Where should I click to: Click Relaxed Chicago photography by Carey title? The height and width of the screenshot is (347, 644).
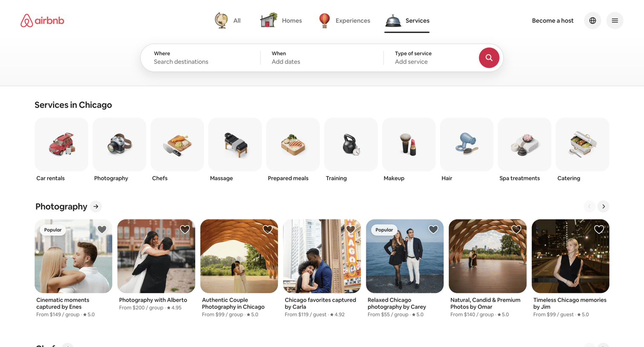click(x=397, y=304)
